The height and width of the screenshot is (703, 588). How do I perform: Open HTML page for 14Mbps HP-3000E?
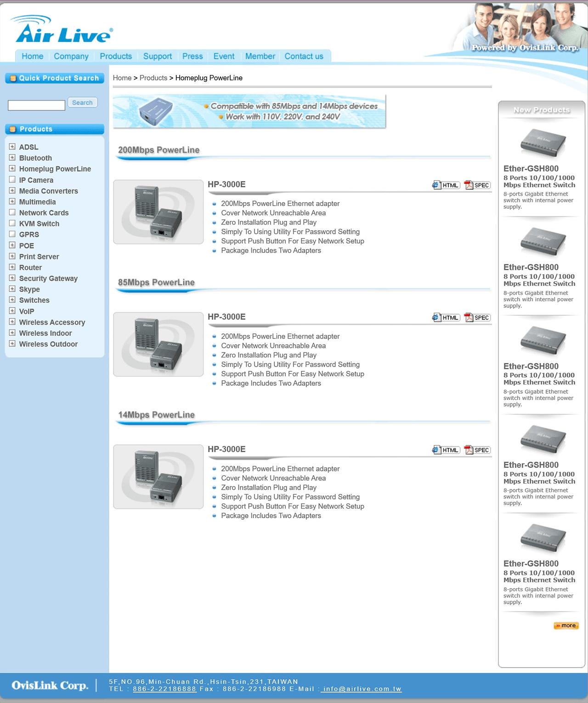446,450
